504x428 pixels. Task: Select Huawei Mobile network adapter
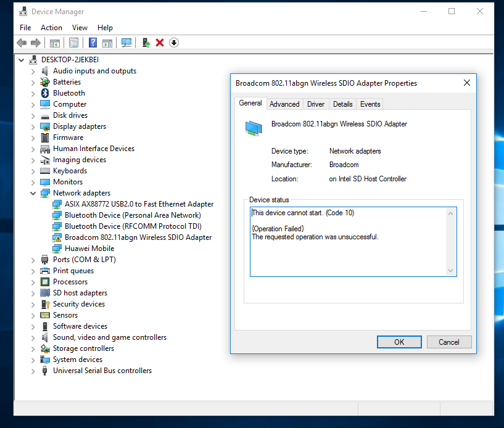tap(89, 249)
